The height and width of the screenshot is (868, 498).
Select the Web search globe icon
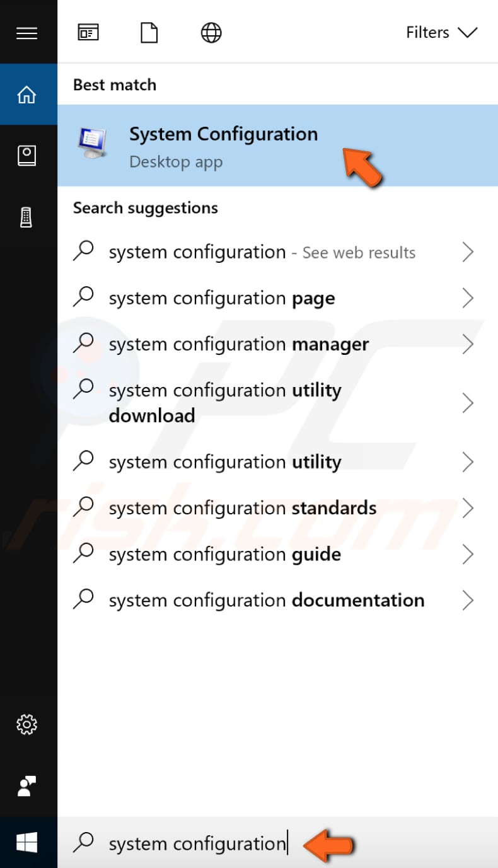pos(211,32)
